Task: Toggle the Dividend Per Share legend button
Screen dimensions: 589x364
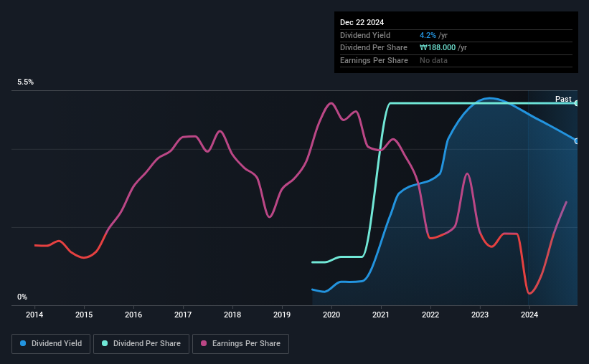Action: point(141,344)
